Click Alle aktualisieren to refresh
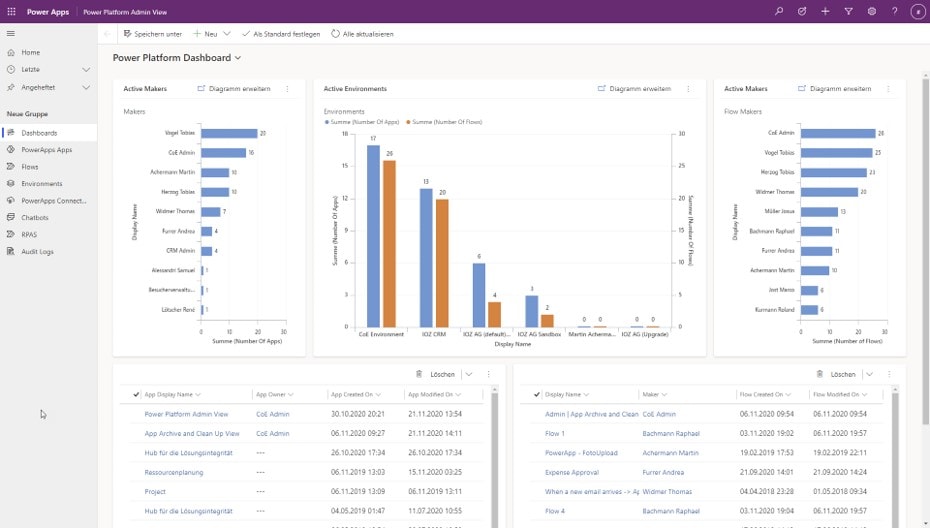The image size is (930, 528). point(362,34)
